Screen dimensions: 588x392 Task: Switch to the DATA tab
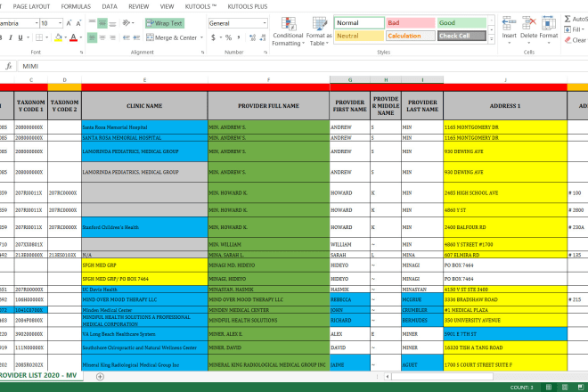110,7
